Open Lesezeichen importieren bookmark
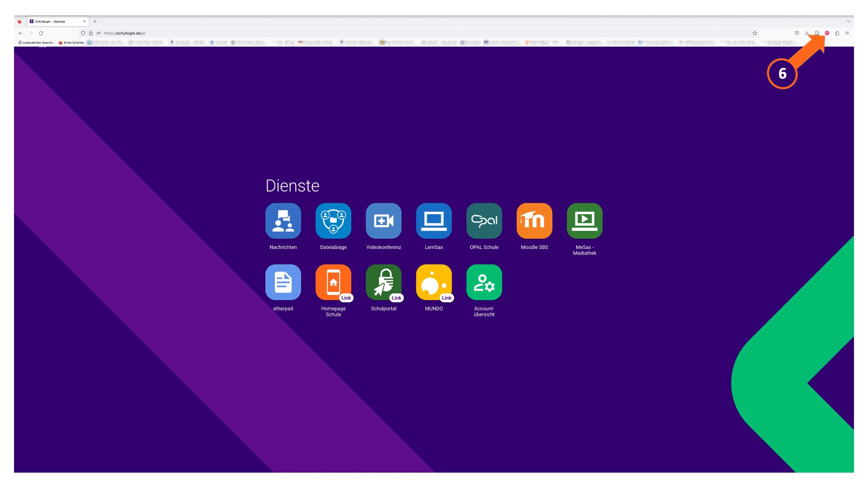 36,42
